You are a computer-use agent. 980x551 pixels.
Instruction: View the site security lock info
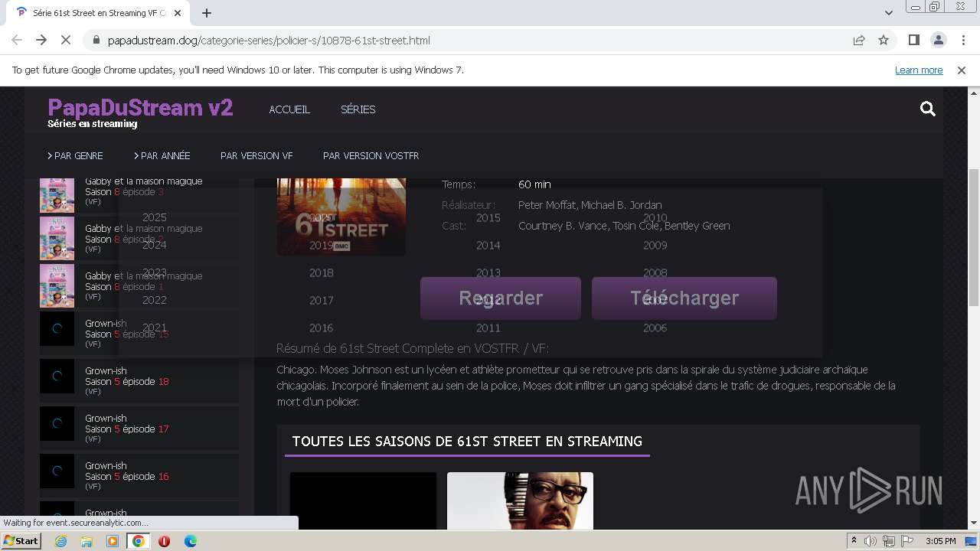click(x=96, y=40)
